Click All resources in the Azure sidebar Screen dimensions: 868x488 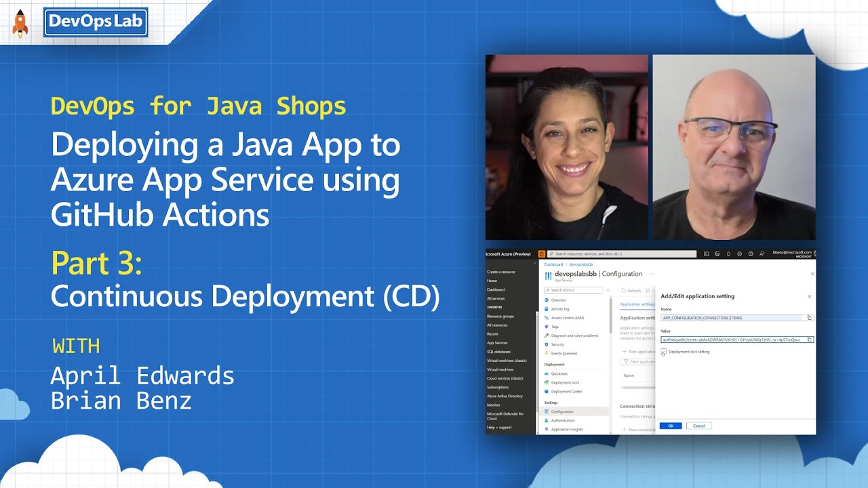point(497,325)
